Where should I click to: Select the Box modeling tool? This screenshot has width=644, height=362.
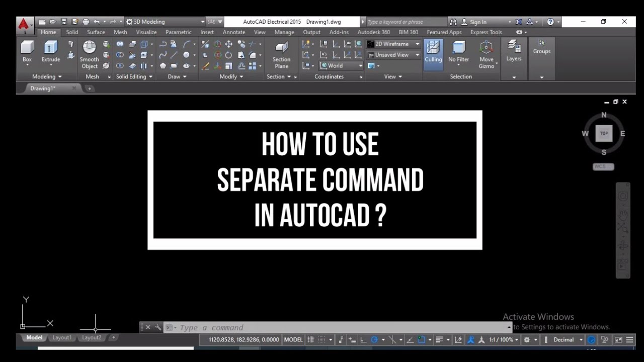27,52
